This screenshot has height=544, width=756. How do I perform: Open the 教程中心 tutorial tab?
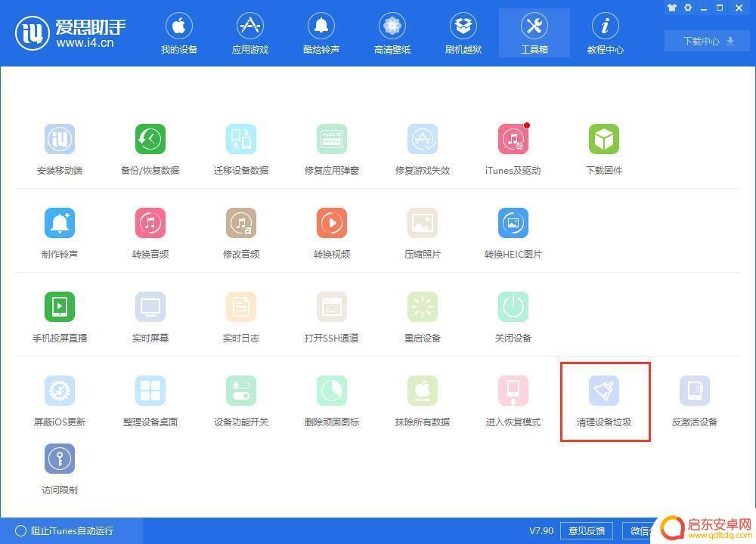(605, 33)
